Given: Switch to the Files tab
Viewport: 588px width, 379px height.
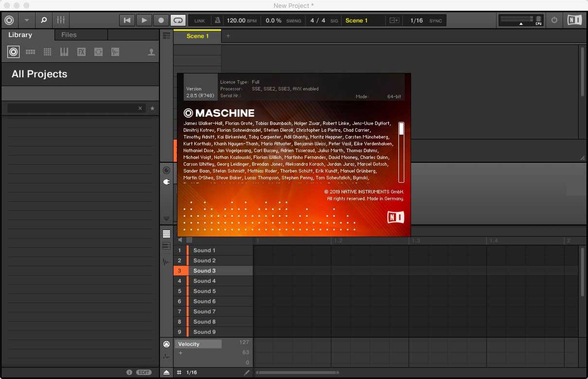Looking at the screenshot, I should 69,35.
